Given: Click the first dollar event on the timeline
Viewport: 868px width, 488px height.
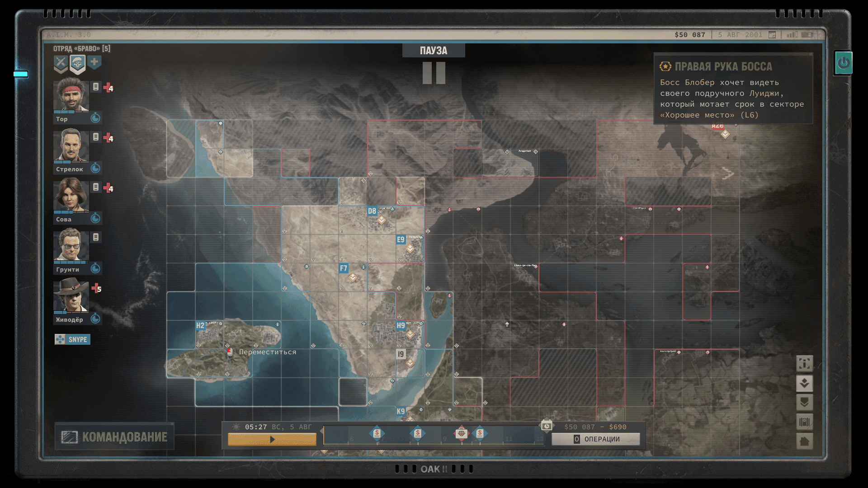Looking at the screenshot, I should tap(377, 433).
